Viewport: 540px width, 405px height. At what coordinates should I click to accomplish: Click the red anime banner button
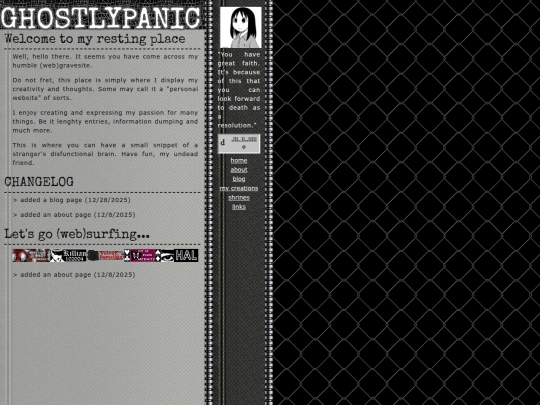[31, 256]
